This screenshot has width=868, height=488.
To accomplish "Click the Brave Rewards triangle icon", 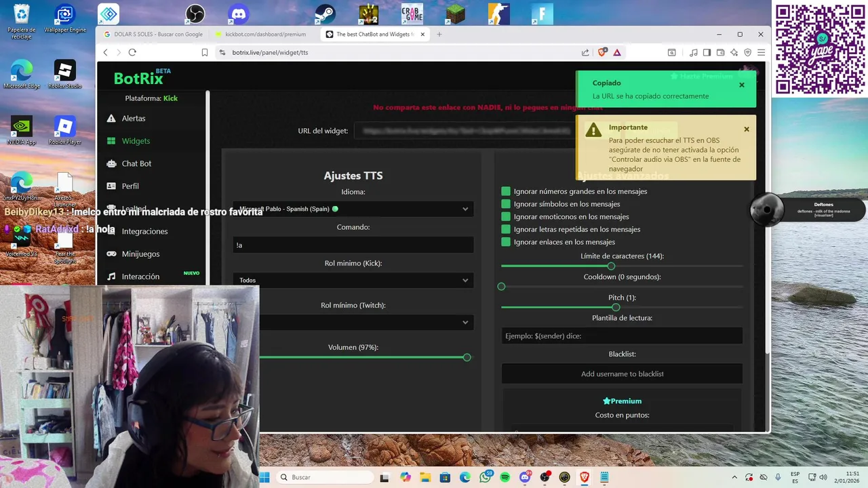I will [617, 52].
